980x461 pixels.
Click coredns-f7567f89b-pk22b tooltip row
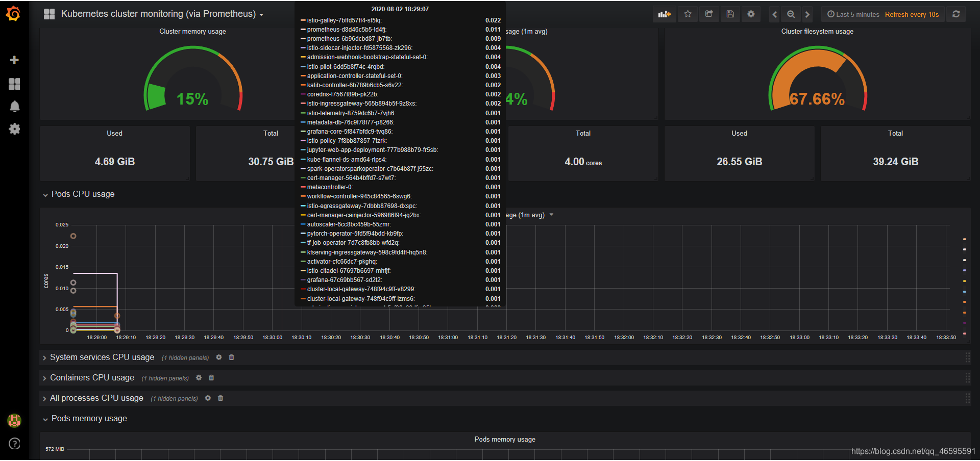400,94
